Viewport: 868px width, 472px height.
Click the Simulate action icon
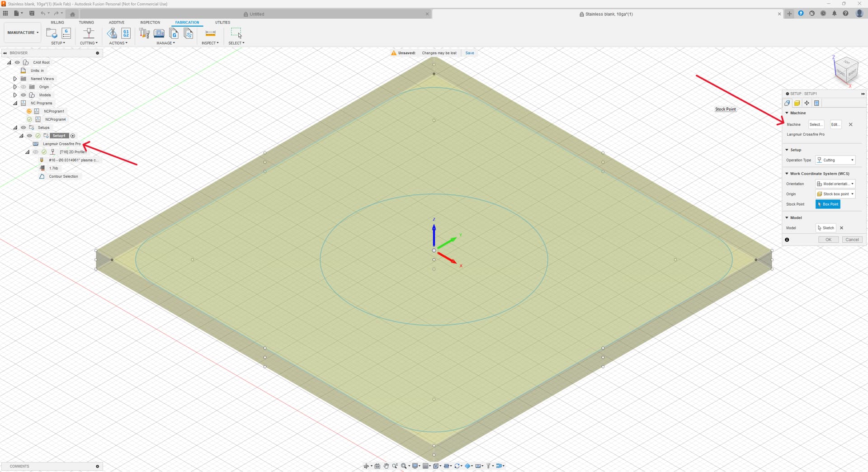112,33
